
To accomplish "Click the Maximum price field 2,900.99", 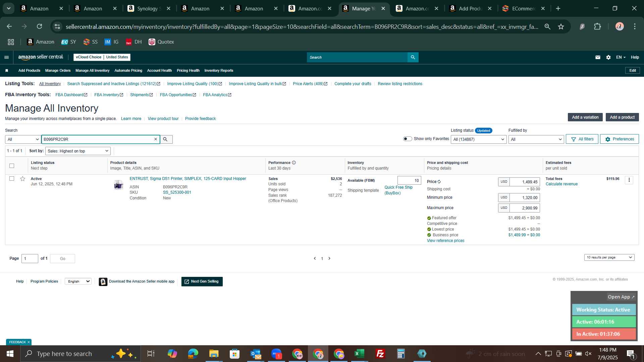I will coord(525,208).
